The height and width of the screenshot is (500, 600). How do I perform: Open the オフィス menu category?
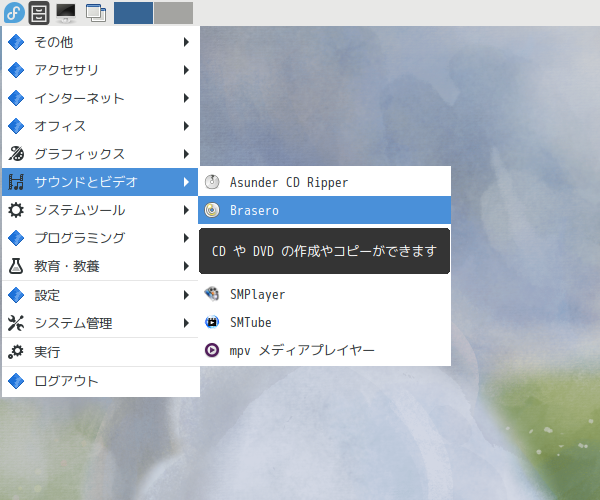point(100,126)
